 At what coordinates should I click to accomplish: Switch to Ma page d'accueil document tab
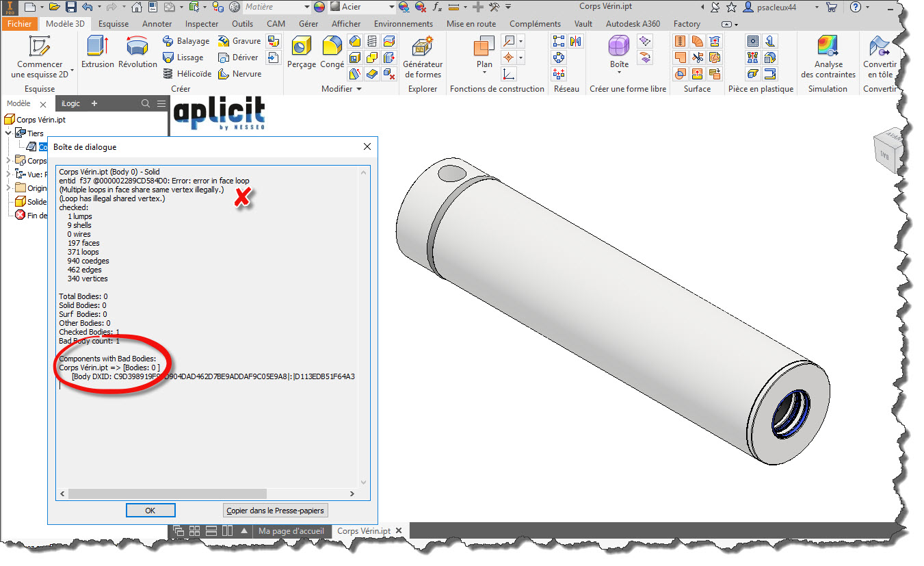click(x=292, y=531)
